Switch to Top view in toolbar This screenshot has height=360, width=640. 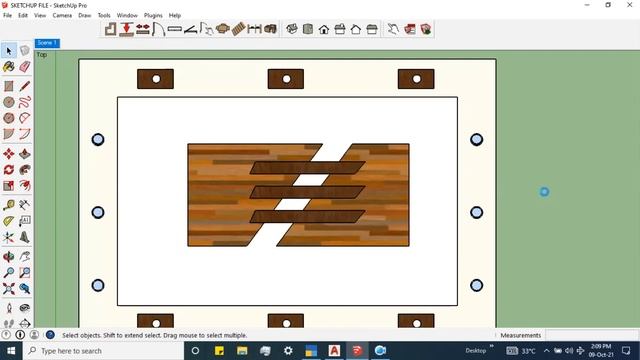pos(308,29)
